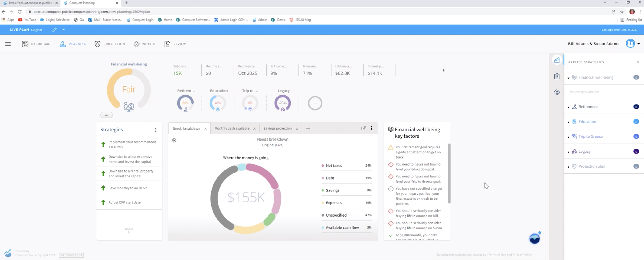Expand the Live Plan dropdown arrow

[x=64, y=29]
